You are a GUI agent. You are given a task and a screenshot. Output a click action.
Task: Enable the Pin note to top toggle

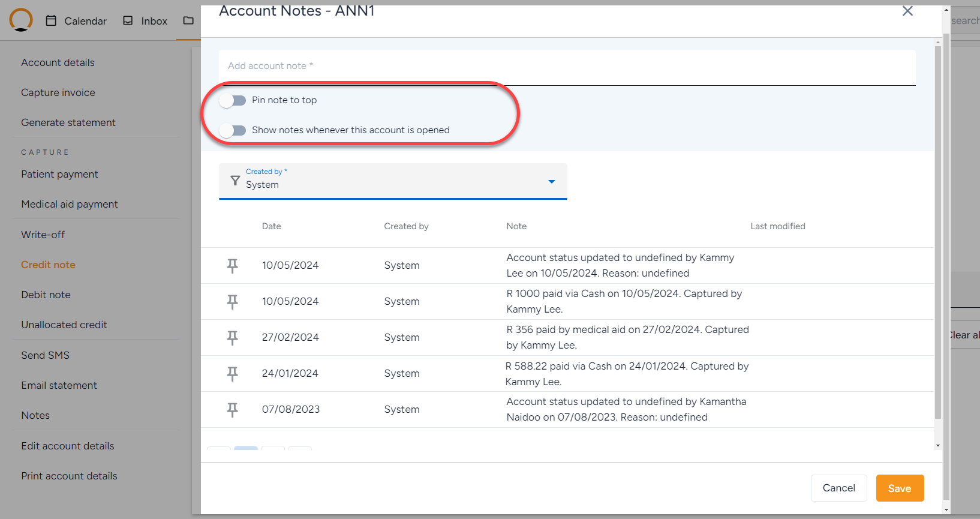coord(233,100)
